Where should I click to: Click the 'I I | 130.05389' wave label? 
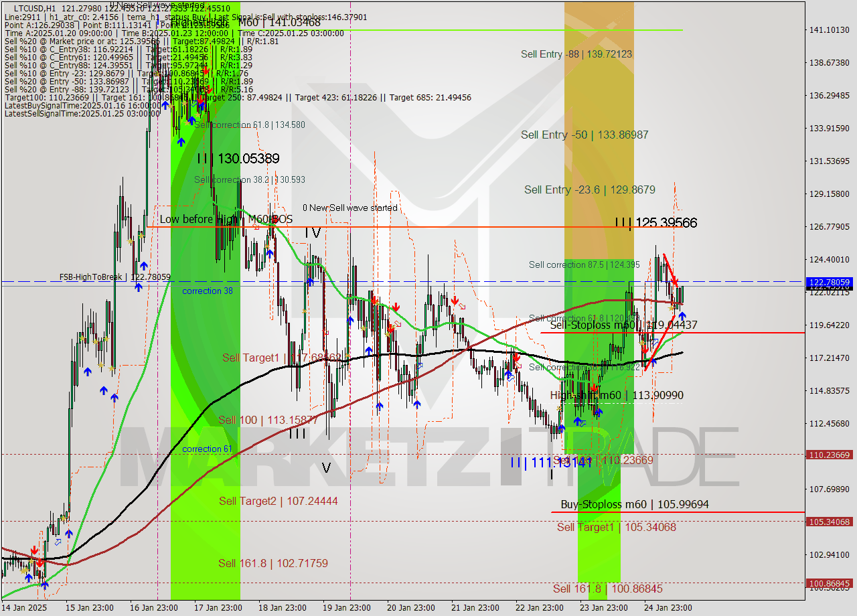click(238, 159)
